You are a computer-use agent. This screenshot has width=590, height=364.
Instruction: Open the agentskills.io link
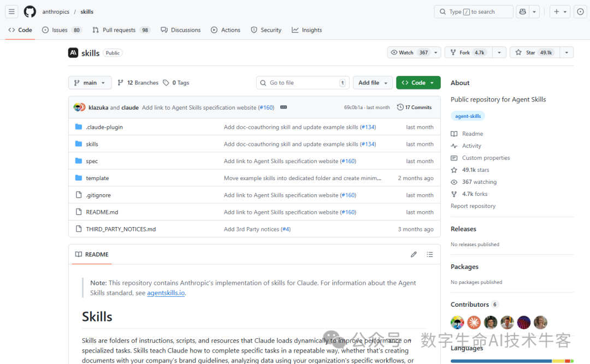point(166,293)
